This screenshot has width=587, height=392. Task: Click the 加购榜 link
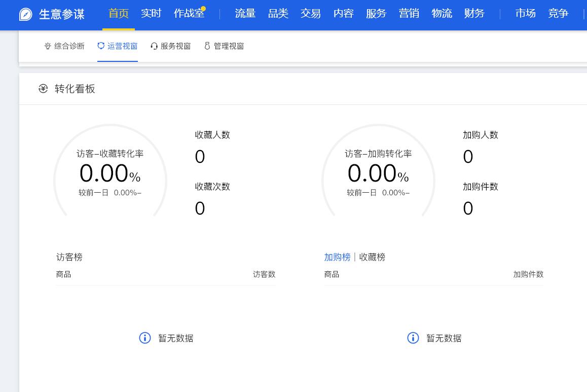click(337, 257)
